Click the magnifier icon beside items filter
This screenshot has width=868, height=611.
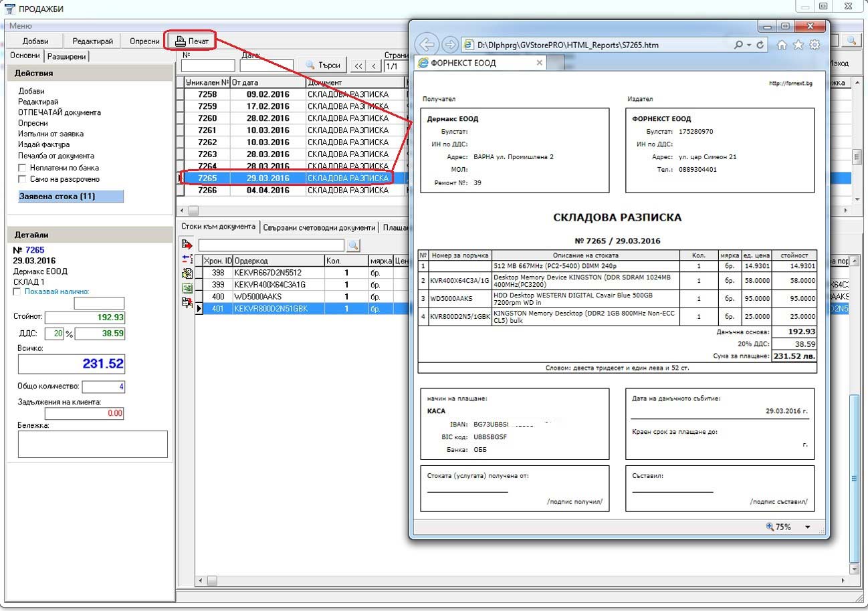(353, 245)
